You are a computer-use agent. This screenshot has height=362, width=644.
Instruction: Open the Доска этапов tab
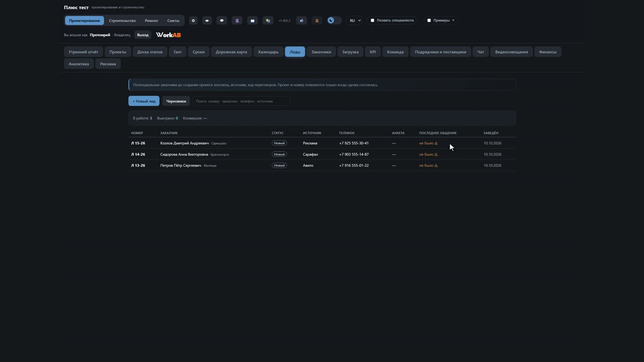(150, 52)
